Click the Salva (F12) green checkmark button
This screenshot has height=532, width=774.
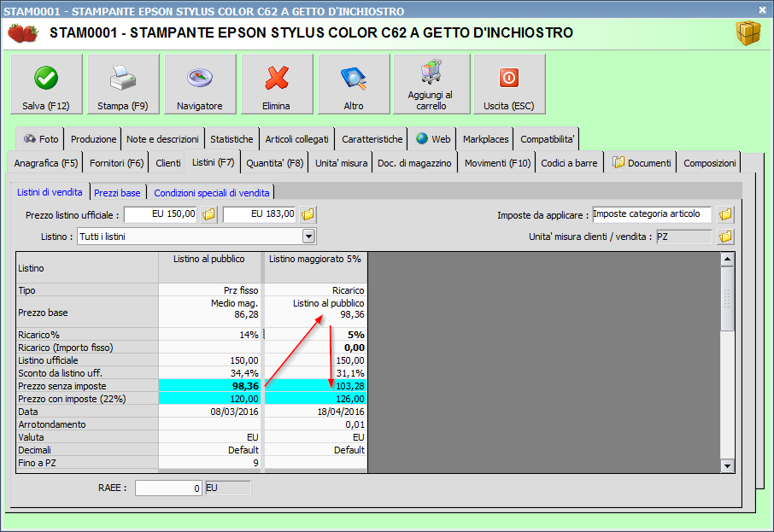46,84
